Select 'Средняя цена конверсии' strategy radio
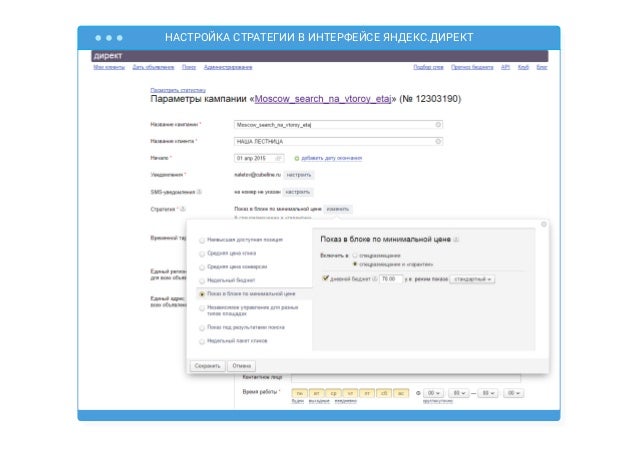 202,267
